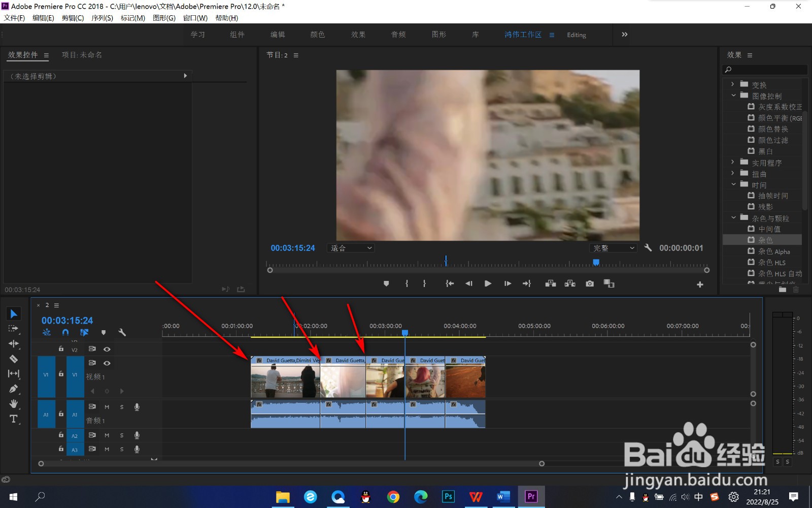Open the button editor plus icon
The width and height of the screenshot is (812, 508).
click(700, 284)
